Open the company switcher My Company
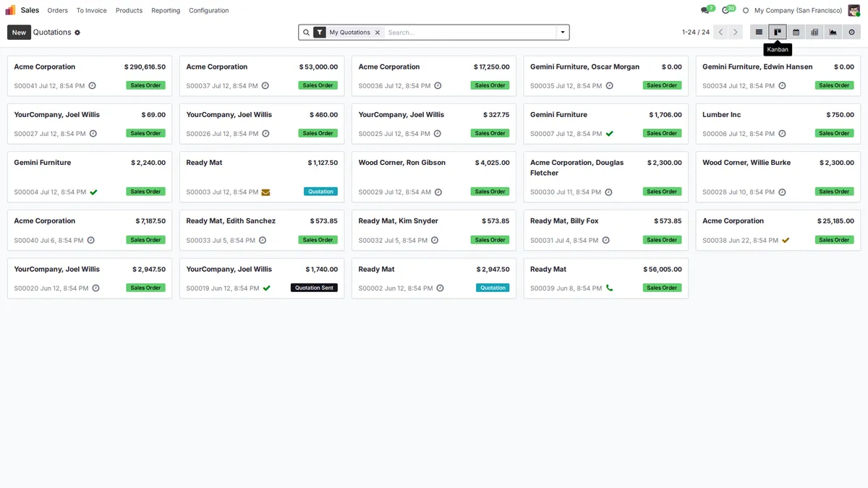The width and height of the screenshot is (868, 488). click(798, 10)
